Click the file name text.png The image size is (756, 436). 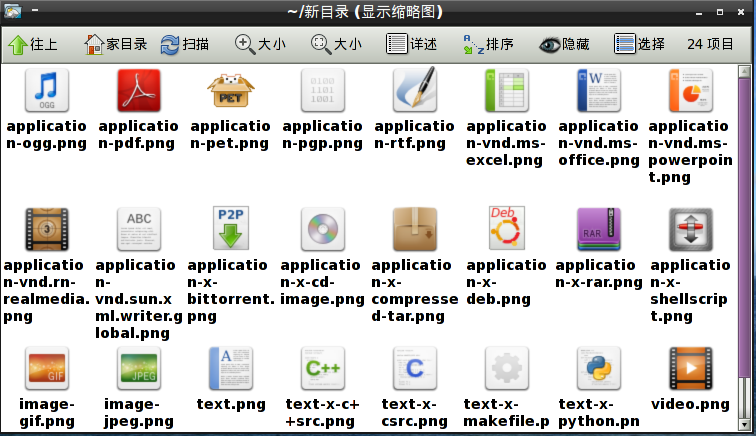coord(231,404)
